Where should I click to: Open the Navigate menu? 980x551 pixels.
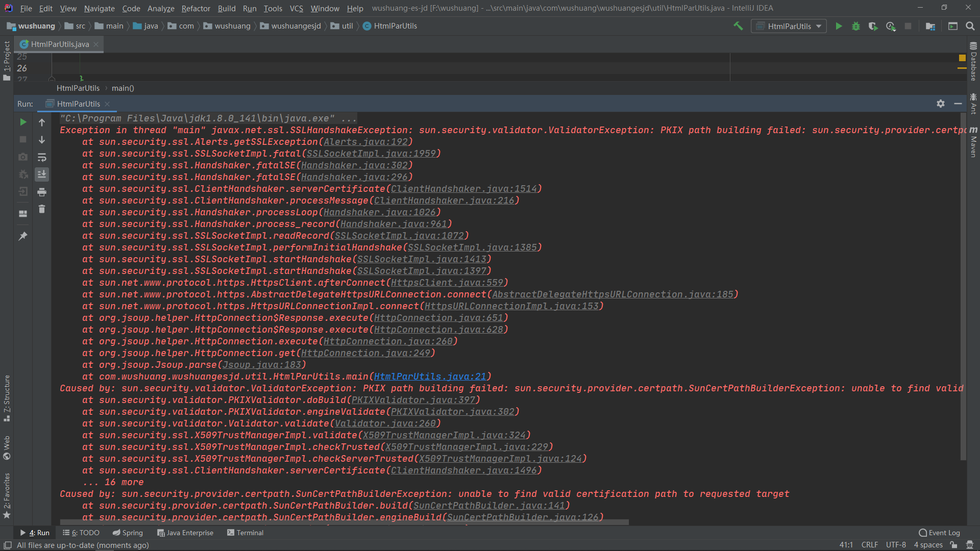[x=99, y=8]
